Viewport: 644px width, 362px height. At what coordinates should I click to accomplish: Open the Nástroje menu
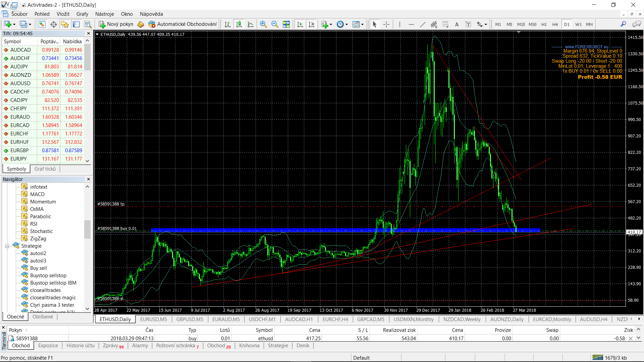[x=104, y=14]
